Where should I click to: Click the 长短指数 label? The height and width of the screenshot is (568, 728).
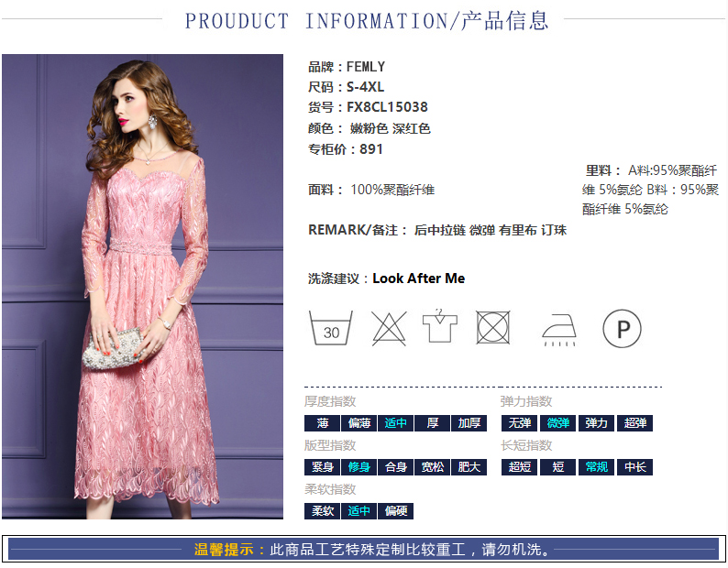click(526, 445)
